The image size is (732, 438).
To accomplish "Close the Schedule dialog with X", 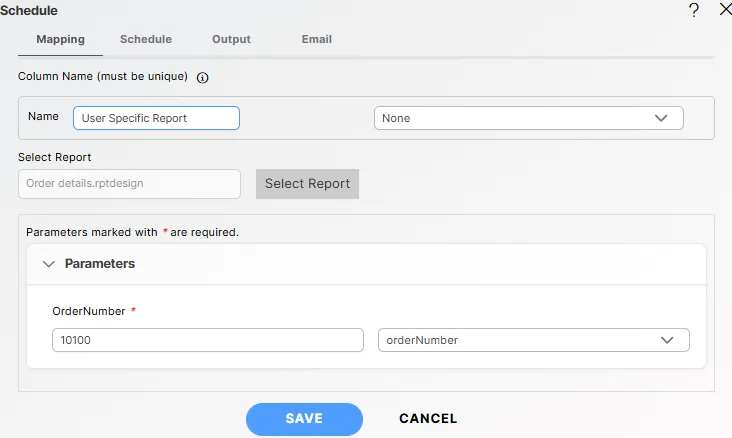I will click(x=725, y=10).
